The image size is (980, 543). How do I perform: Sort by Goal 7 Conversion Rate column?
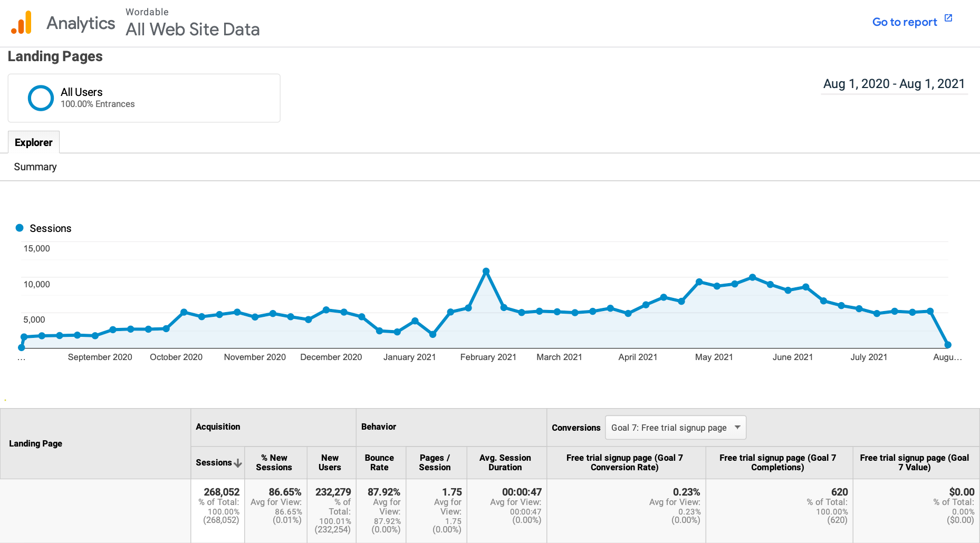point(624,462)
